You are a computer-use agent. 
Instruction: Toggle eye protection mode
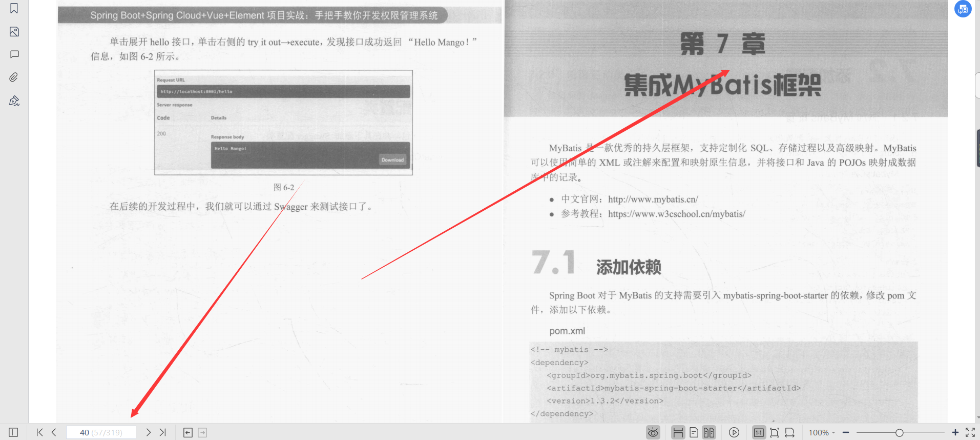653,433
